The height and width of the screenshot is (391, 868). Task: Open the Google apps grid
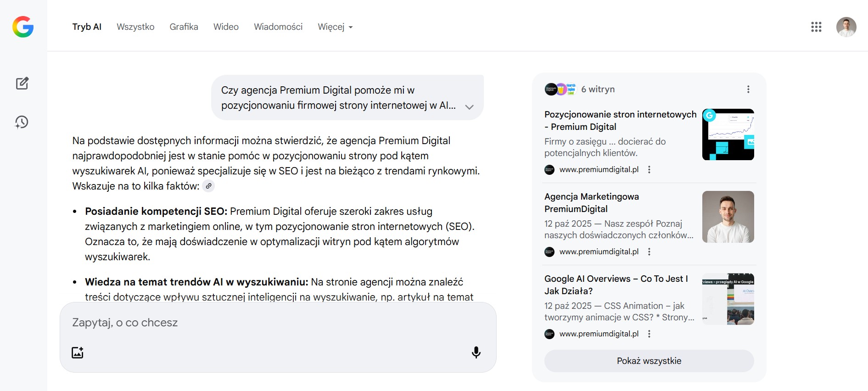pos(816,27)
